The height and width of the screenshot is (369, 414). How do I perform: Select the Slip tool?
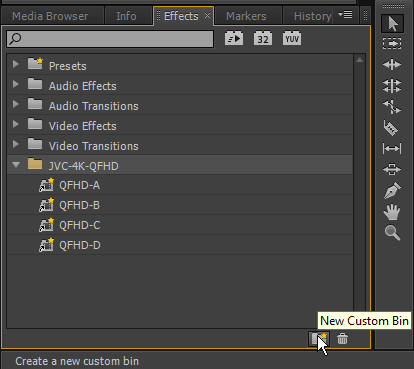click(x=392, y=148)
